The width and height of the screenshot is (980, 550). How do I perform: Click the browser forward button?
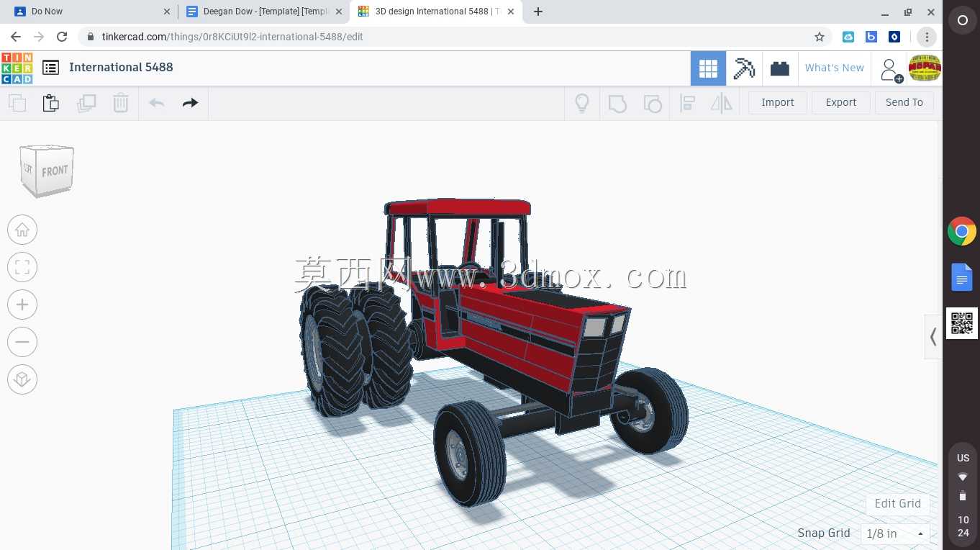pos(39,37)
